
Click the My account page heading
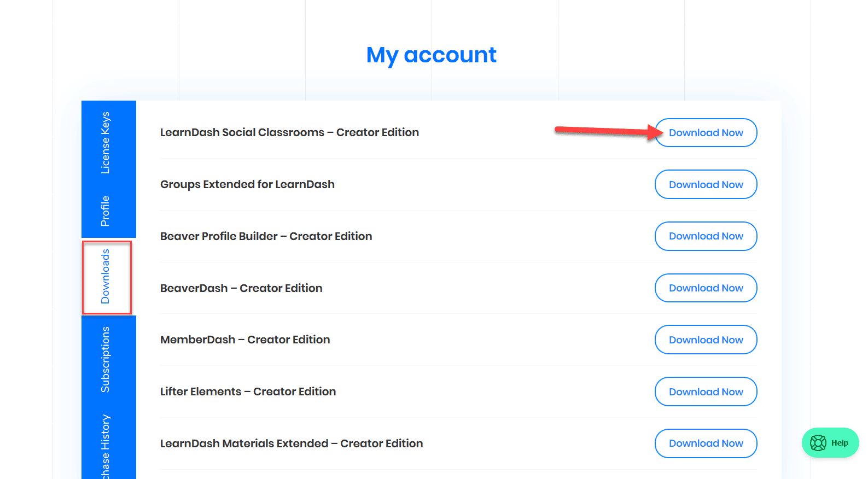coord(431,55)
